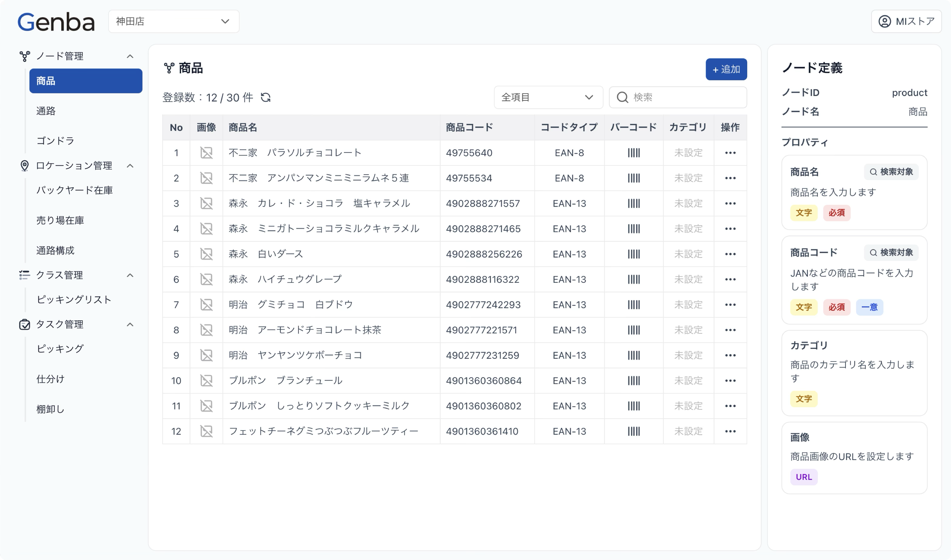Click into the 検索 search field
The width and height of the screenshot is (951, 560).
pos(678,97)
